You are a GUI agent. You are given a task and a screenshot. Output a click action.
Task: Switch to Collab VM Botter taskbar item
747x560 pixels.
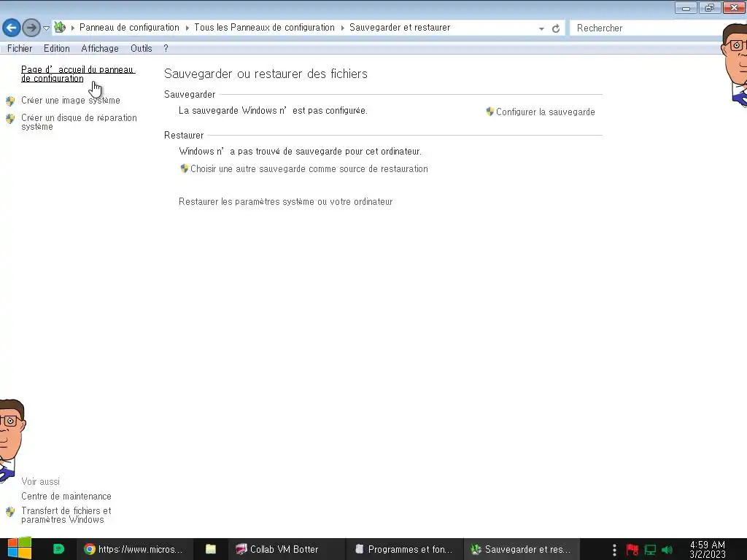pyautogui.click(x=285, y=549)
